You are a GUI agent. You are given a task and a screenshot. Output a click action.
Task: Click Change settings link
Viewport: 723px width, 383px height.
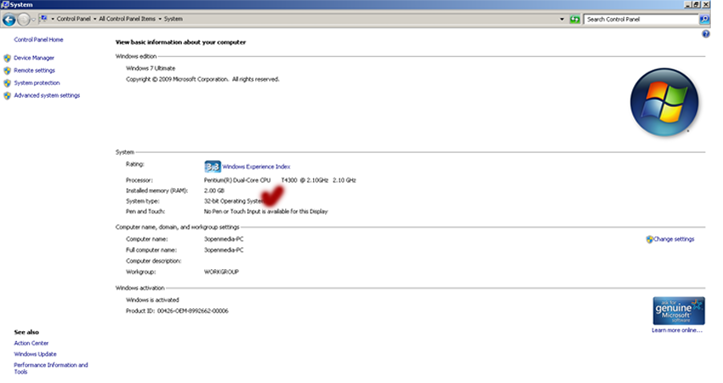674,239
